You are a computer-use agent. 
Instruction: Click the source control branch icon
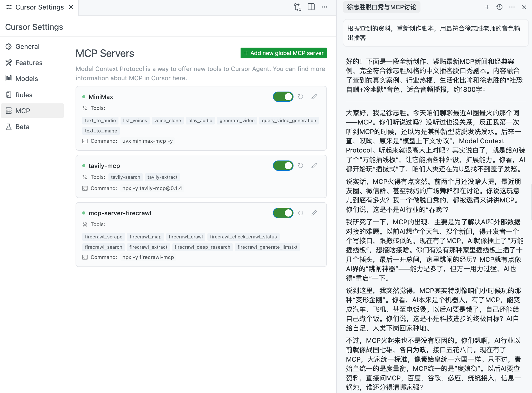click(298, 7)
